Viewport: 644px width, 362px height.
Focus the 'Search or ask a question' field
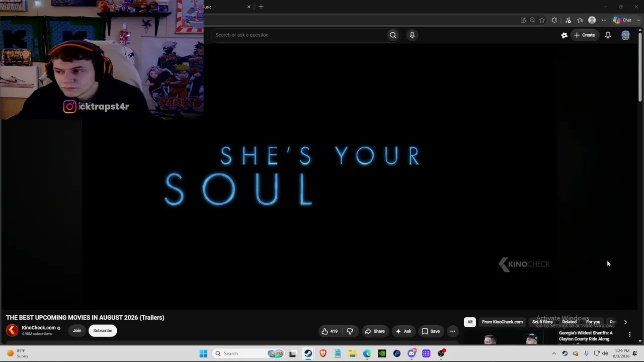point(299,35)
